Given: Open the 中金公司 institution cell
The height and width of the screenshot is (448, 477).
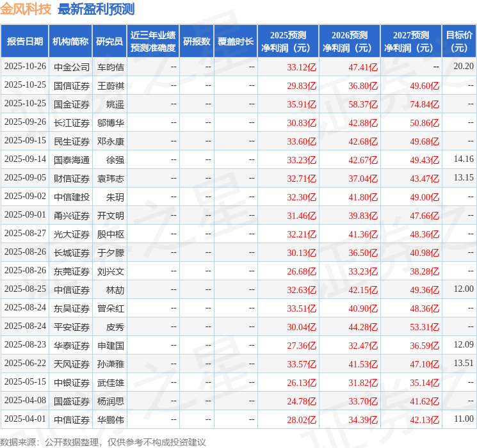Looking at the screenshot, I should click(72, 67).
